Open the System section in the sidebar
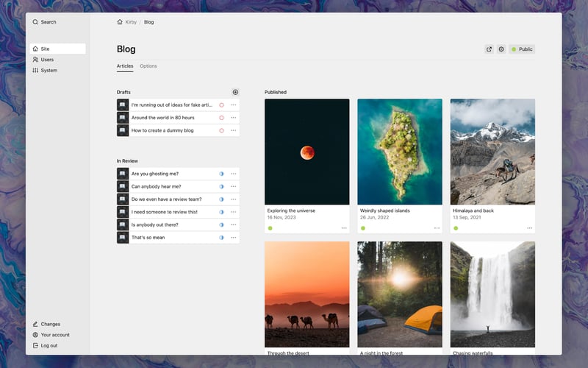Viewport: 588px width, 368px height. pos(58,70)
